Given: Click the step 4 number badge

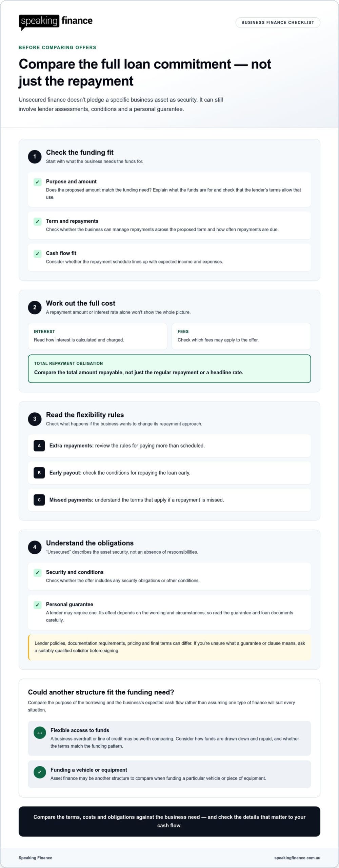Looking at the screenshot, I should [x=35, y=547].
